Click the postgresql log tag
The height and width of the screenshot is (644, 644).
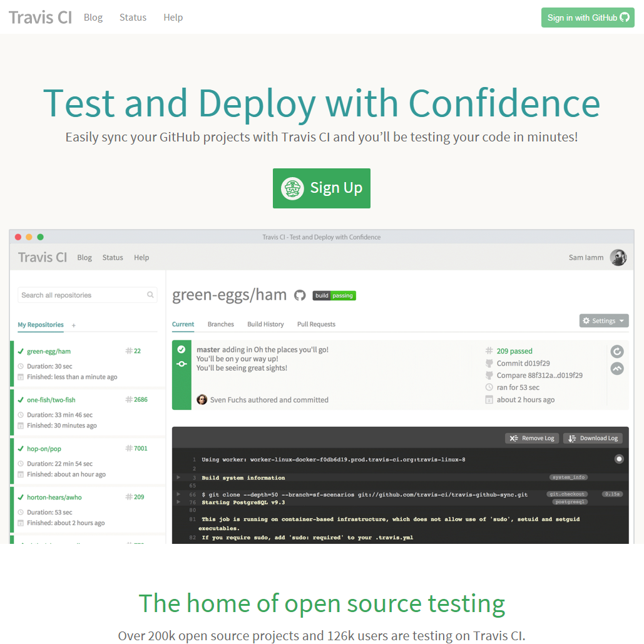pos(570,502)
